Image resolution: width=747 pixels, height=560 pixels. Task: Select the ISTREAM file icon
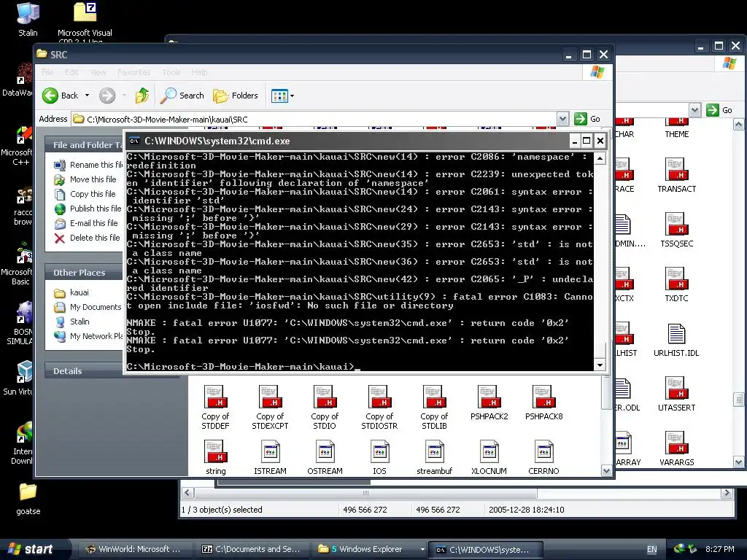click(x=270, y=458)
